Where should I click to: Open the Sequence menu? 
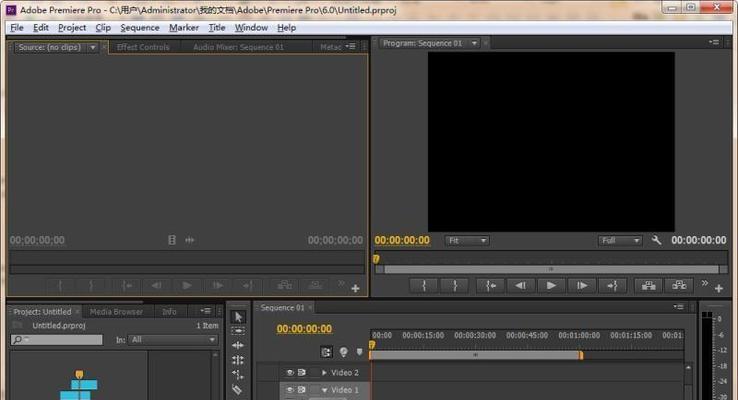(140, 28)
